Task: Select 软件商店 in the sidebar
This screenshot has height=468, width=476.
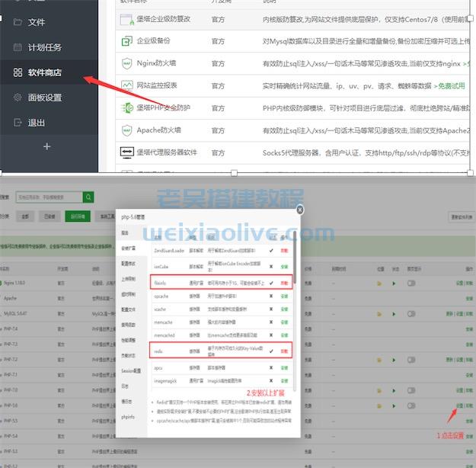Action: click(37, 72)
